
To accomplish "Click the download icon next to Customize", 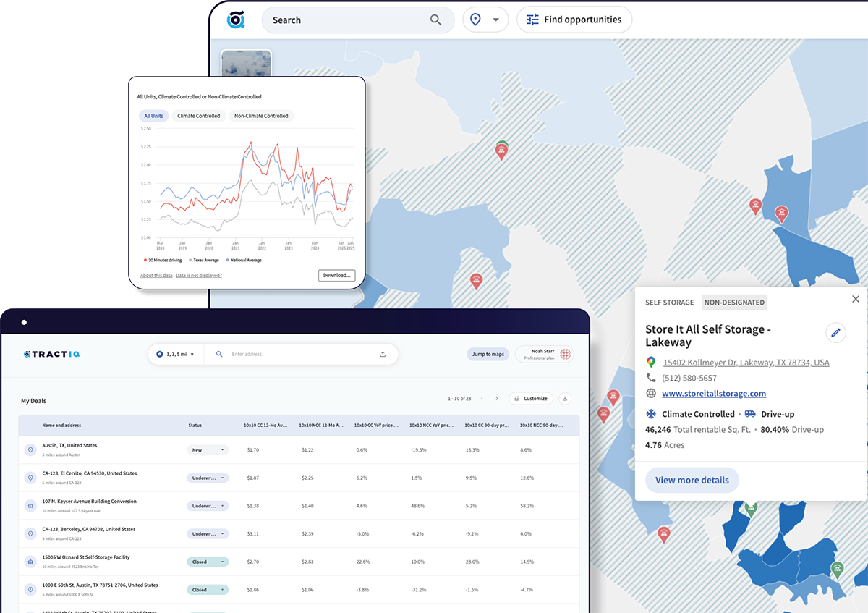I will [565, 399].
